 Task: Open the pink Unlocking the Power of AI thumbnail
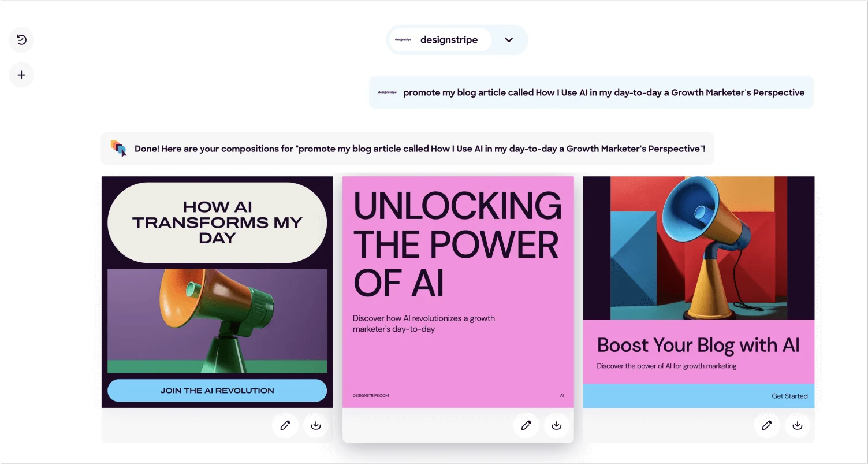coord(458,292)
